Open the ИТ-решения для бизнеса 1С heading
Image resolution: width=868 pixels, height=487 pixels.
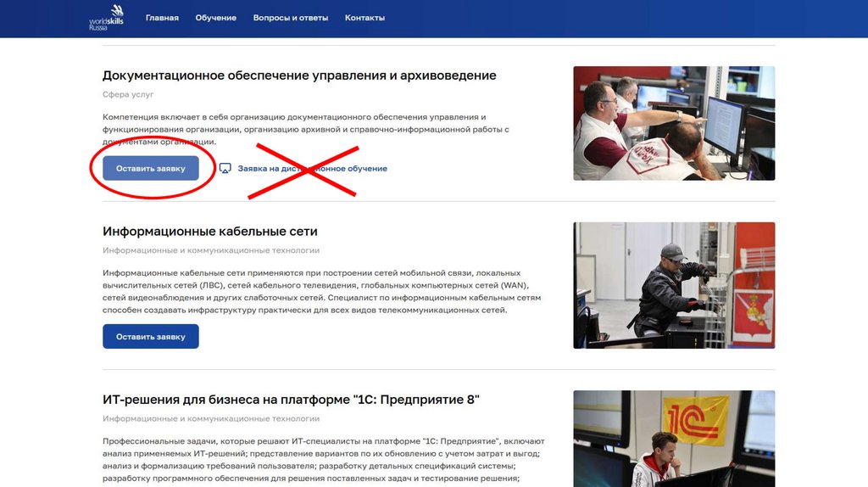point(291,400)
